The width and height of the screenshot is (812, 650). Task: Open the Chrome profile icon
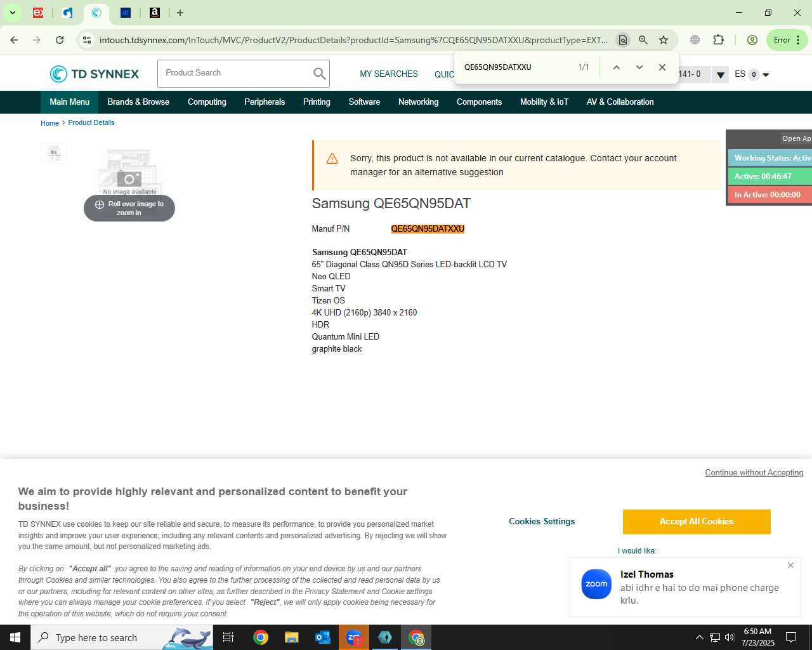coord(752,40)
